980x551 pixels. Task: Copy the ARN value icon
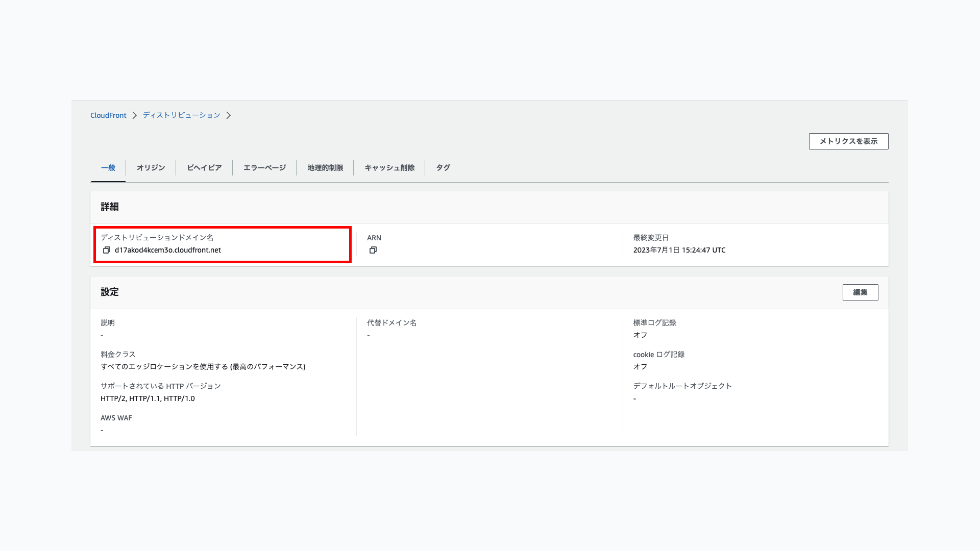(373, 250)
